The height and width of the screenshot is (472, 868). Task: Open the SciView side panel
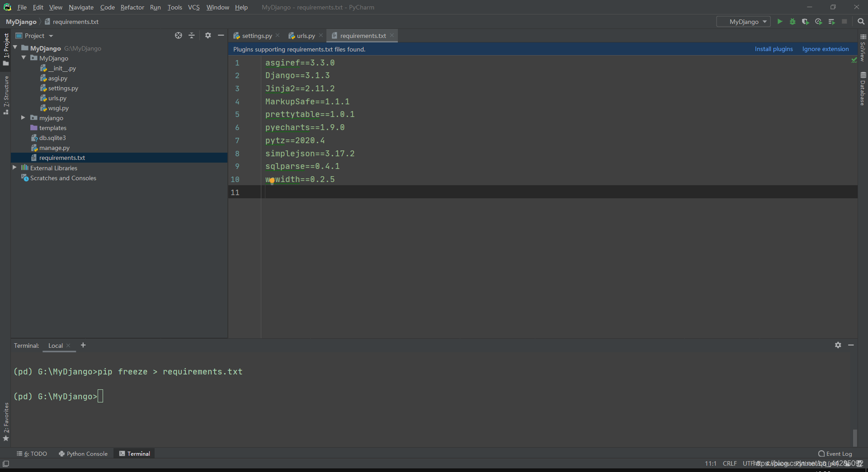tap(863, 48)
